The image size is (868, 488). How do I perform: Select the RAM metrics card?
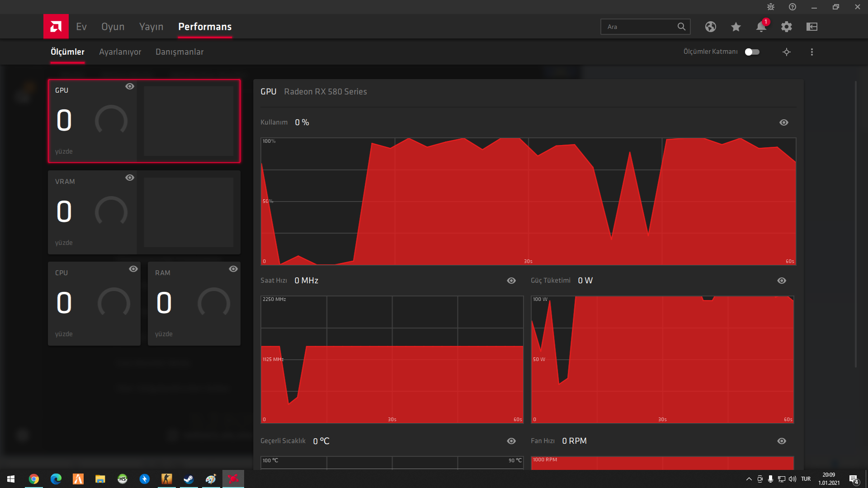click(x=194, y=304)
